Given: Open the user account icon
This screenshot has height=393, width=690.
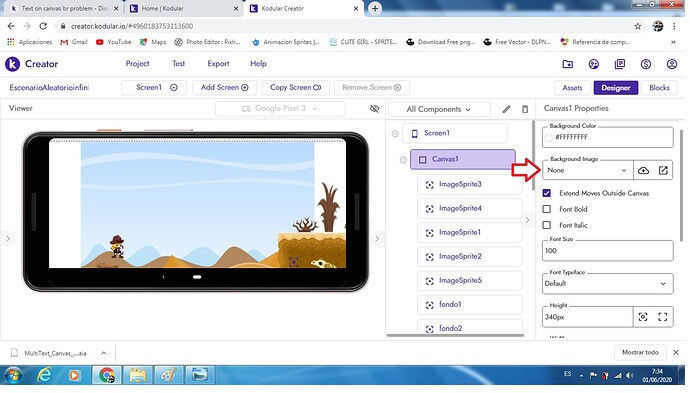Looking at the screenshot, I should (x=672, y=64).
